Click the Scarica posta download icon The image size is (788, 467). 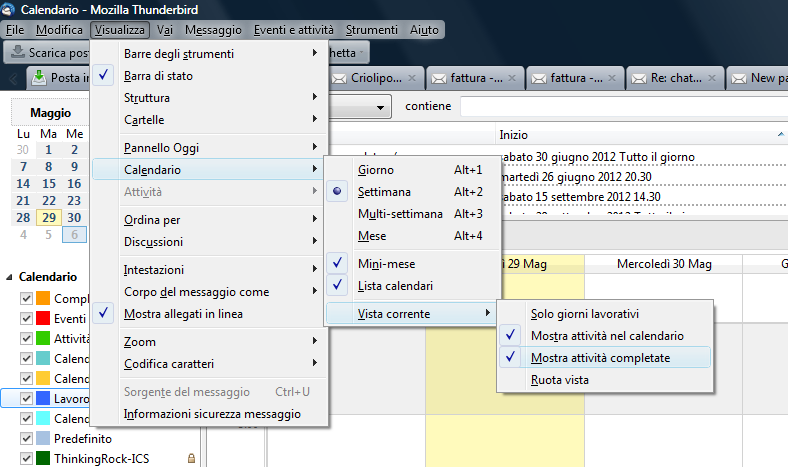coord(18,52)
